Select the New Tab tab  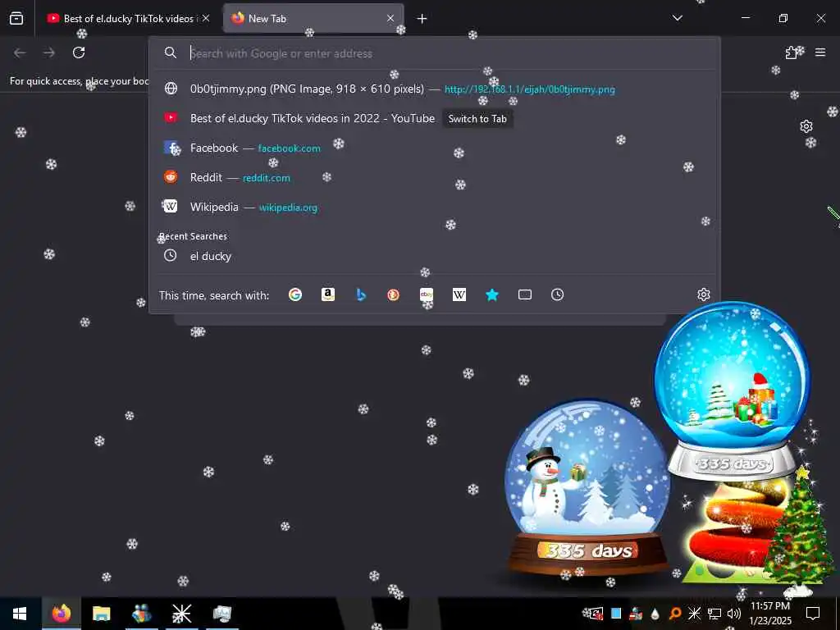point(313,18)
